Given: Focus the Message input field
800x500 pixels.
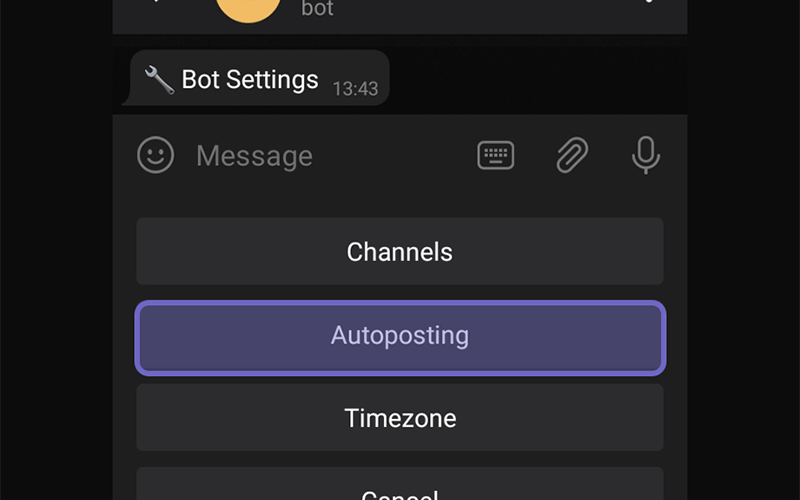Looking at the screenshot, I should pyautogui.click(x=327, y=155).
